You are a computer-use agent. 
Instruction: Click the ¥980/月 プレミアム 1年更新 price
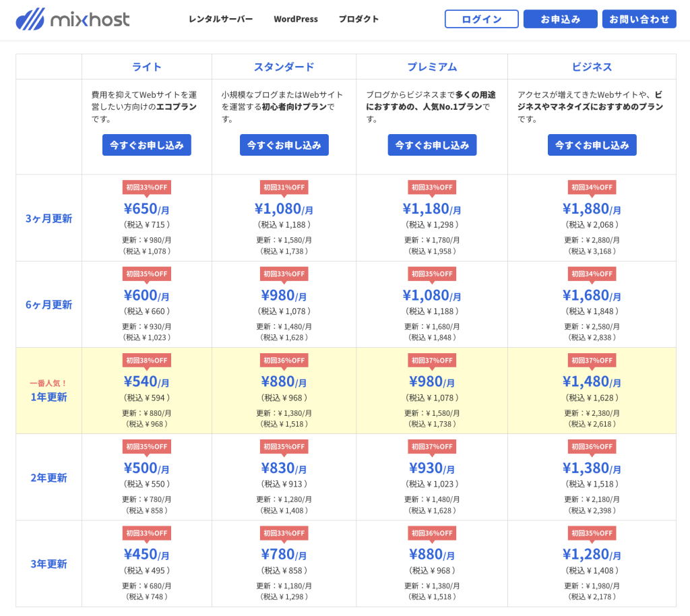(x=432, y=381)
